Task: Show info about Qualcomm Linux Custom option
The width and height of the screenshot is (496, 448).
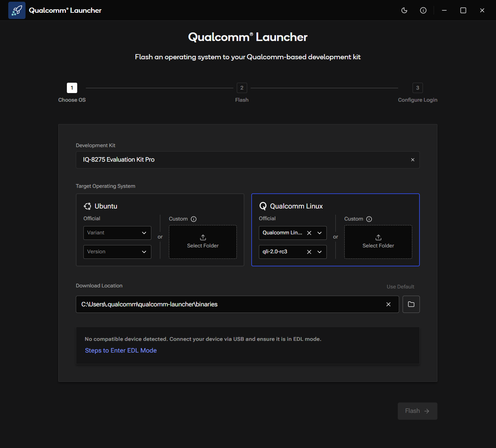Action: point(369,219)
